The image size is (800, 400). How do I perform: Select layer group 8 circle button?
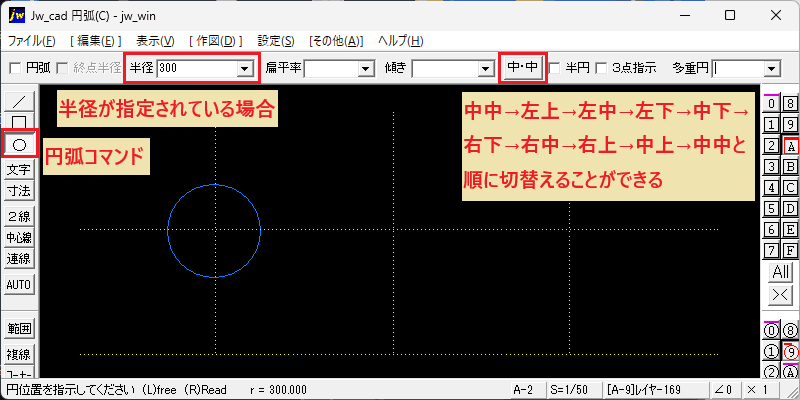[790, 331]
